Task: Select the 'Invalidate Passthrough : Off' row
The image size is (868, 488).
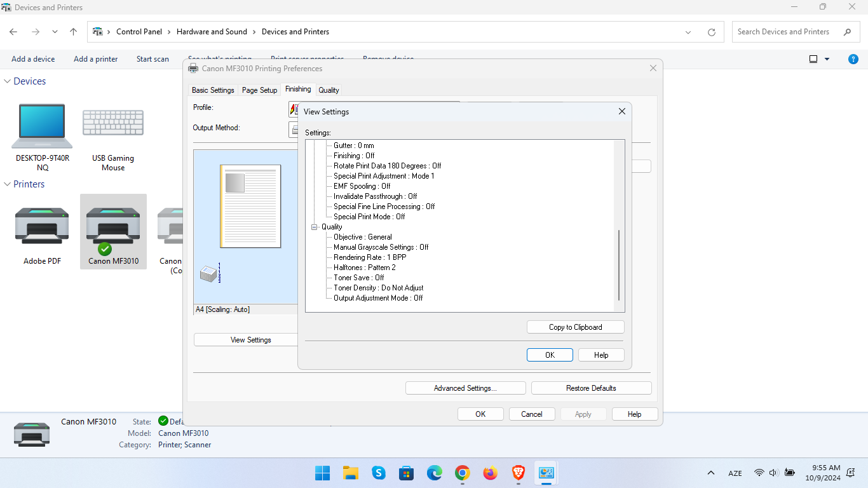Action: click(375, 196)
